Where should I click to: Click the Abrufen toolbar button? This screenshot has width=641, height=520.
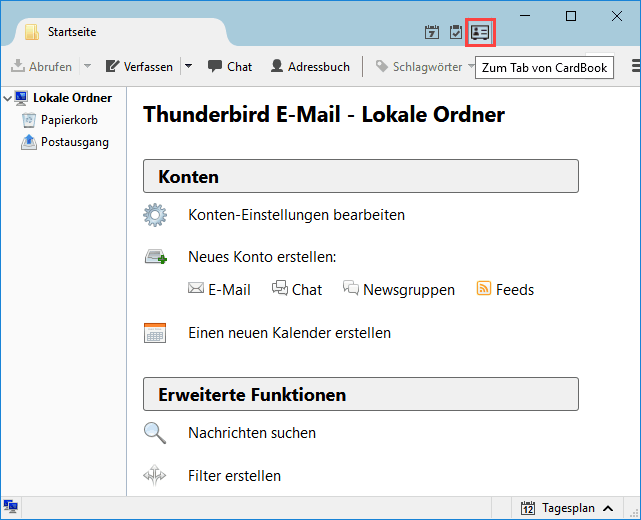point(41,66)
